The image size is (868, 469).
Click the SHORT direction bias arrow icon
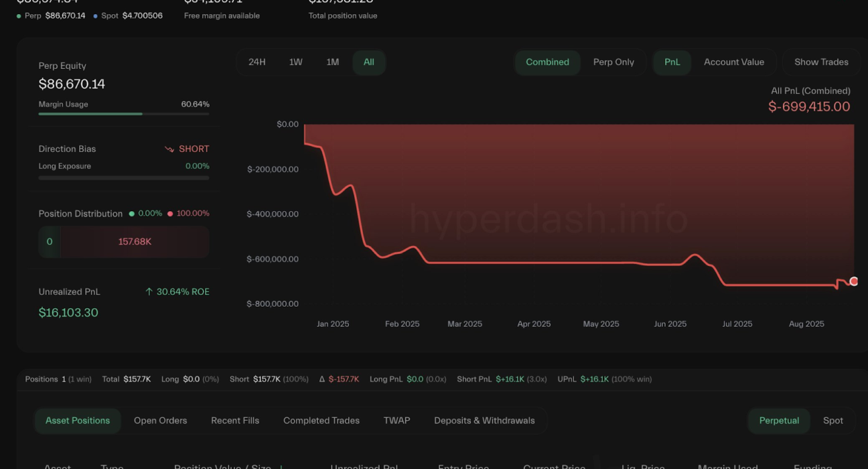[169, 149]
